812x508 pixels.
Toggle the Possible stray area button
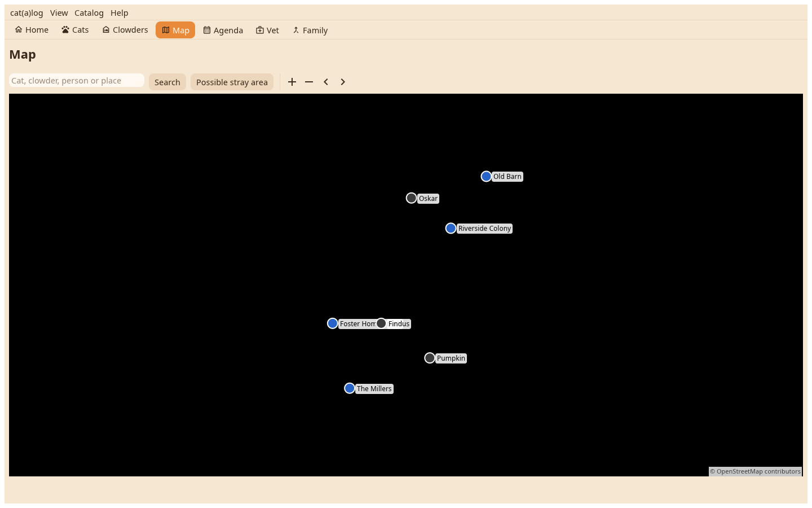(232, 82)
